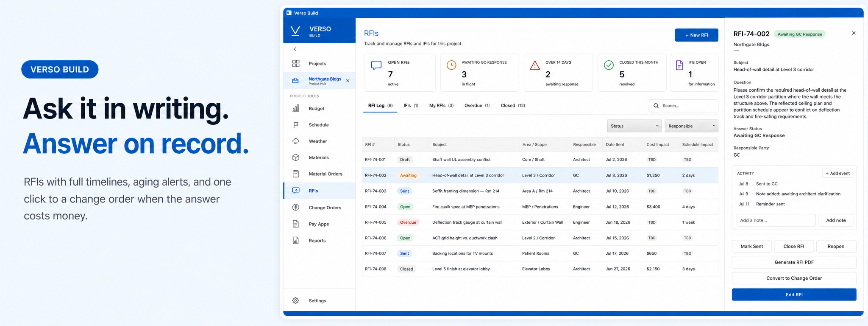This screenshot has width=868, height=326.
Task: Click the Verso Build title bar icon
Action: click(x=289, y=13)
